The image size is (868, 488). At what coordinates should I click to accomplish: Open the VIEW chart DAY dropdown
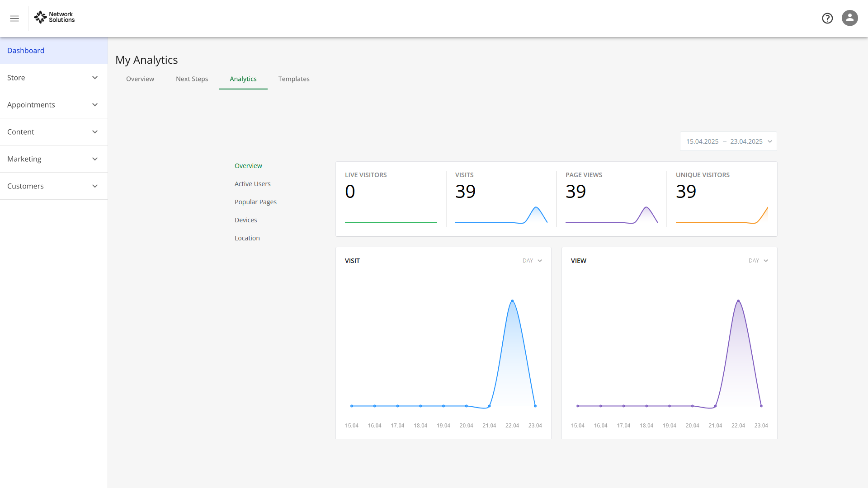click(x=758, y=261)
